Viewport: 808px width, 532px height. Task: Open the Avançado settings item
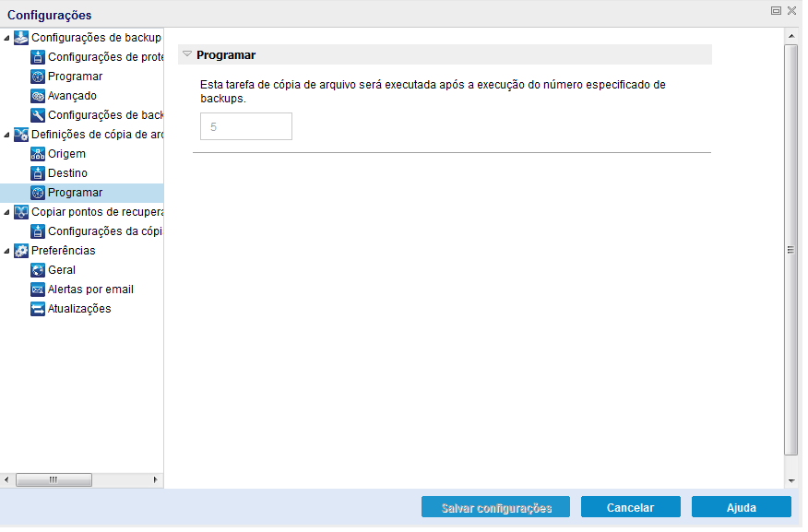pos(72,96)
